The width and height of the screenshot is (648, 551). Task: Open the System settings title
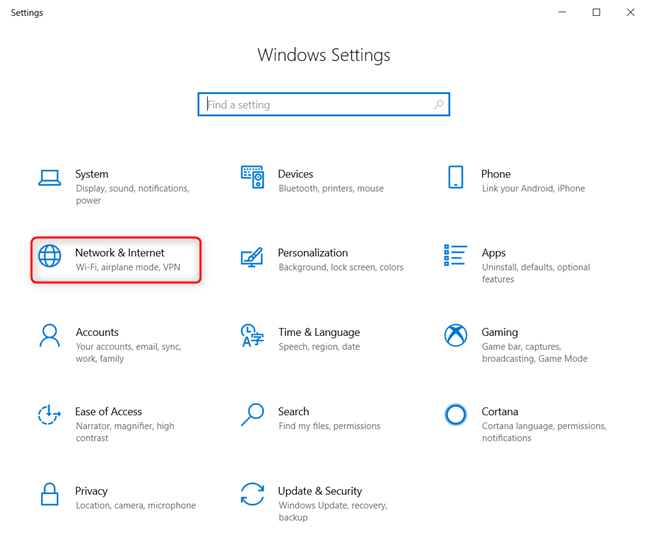click(x=92, y=174)
